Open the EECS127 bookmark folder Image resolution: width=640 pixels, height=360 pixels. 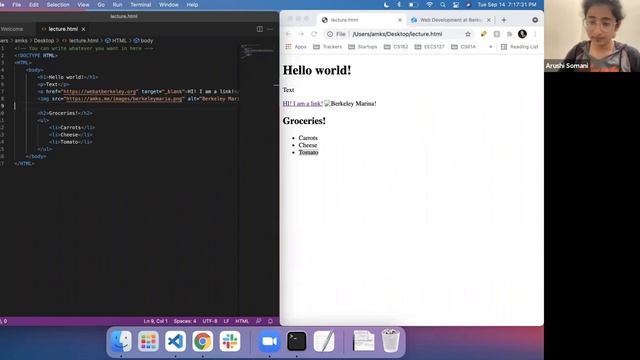(429, 47)
